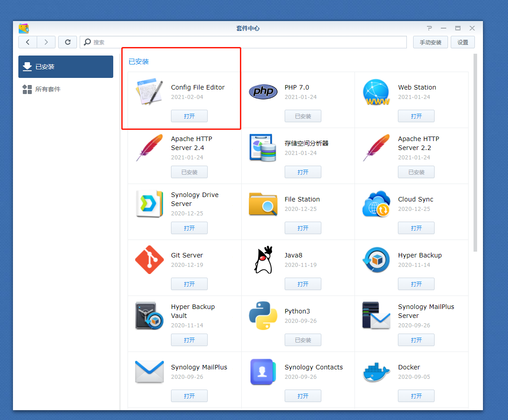Click 已安装 button under Apache HTTP Server 2.2

click(x=416, y=172)
